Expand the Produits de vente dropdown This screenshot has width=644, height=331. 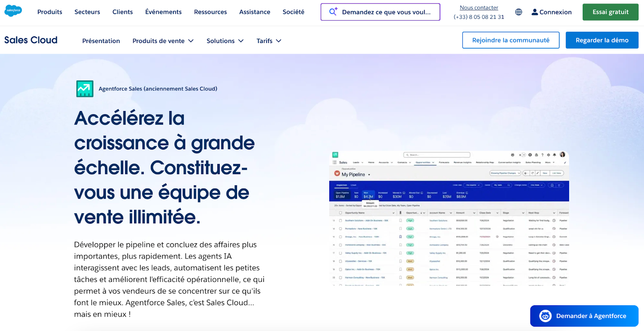click(x=163, y=41)
